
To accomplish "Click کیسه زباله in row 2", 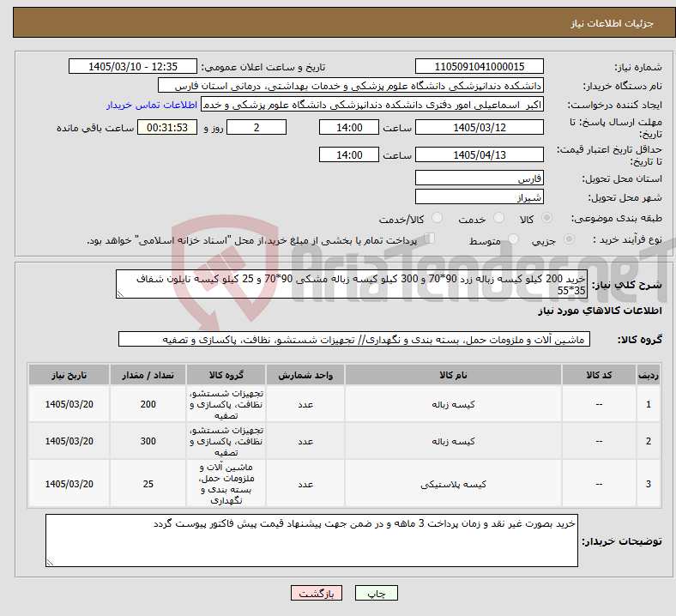I will 453,441.
